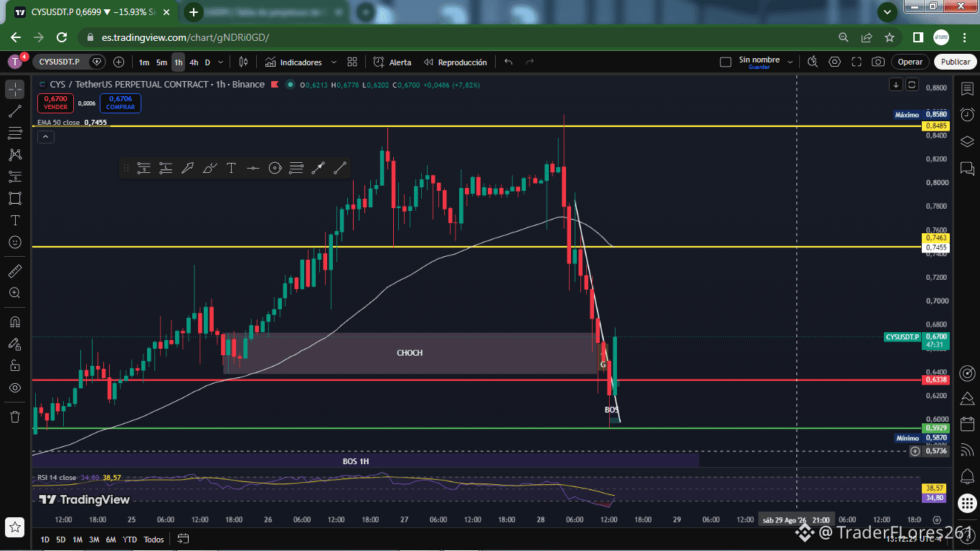Select the text annotation tool in left sidebar
The height and width of the screenshot is (551, 980).
pyautogui.click(x=15, y=220)
